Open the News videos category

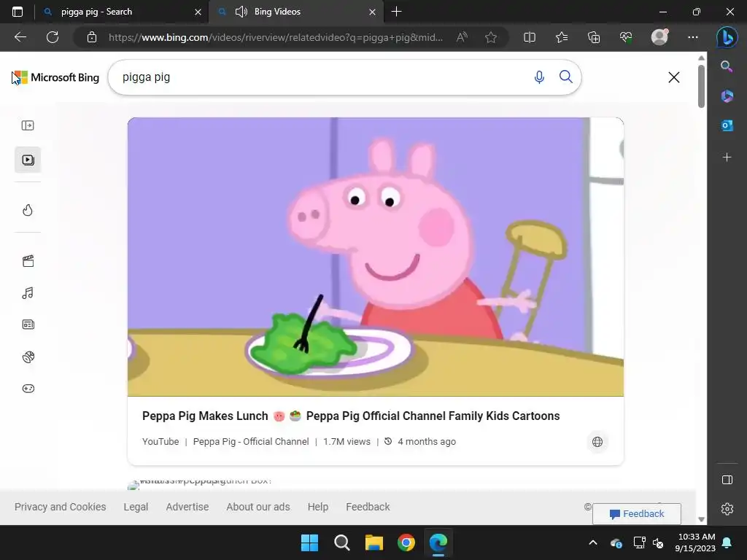tap(28, 324)
